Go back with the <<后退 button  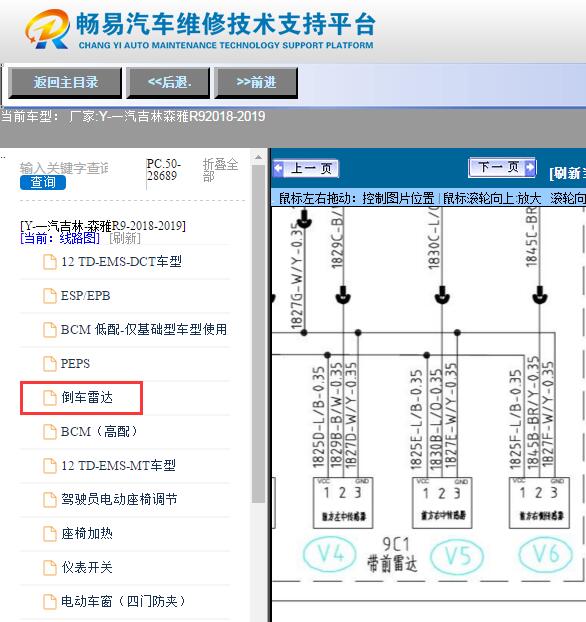click(168, 83)
